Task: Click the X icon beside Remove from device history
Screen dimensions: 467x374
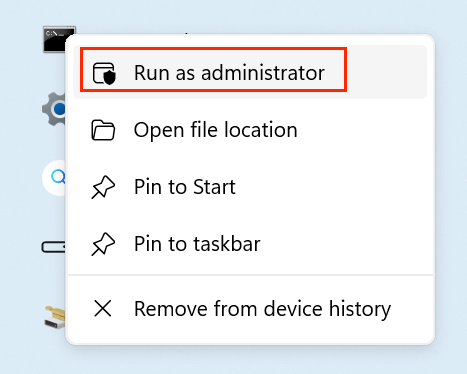Action: pyautogui.click(x=103, y=308)
